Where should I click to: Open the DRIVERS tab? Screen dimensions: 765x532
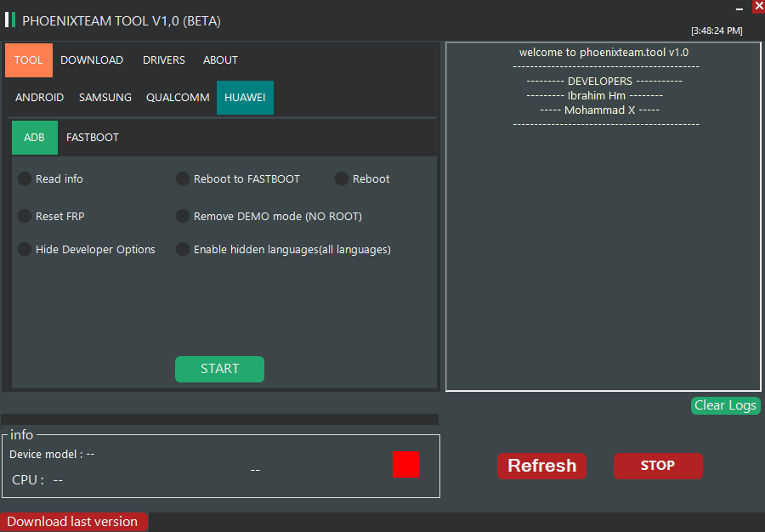pos(164,60)
